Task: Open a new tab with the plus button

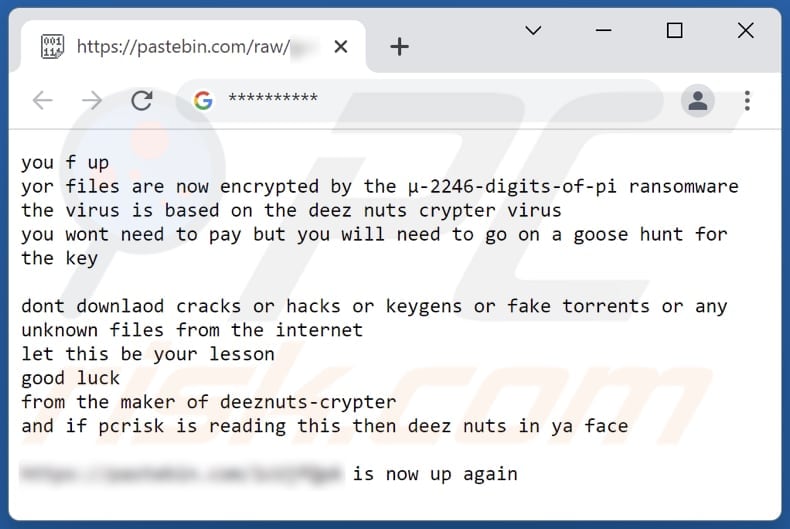Action: click(399, 46)
